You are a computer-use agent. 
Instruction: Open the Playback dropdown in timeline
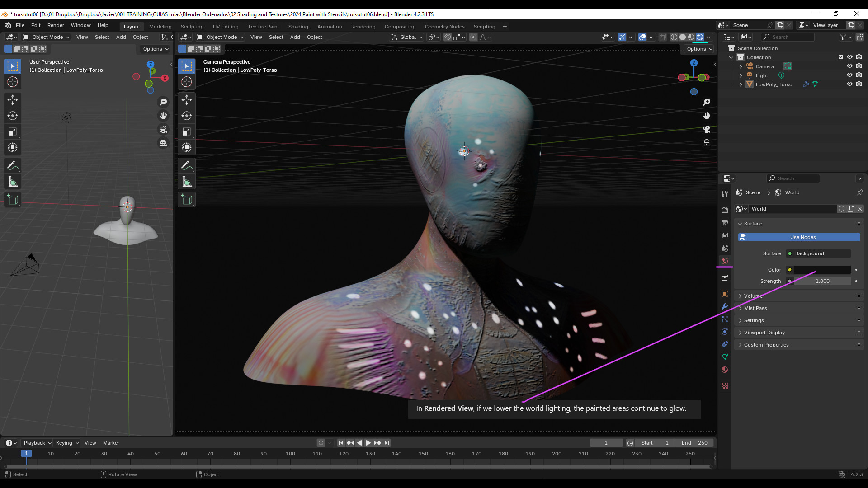point(37,443)
